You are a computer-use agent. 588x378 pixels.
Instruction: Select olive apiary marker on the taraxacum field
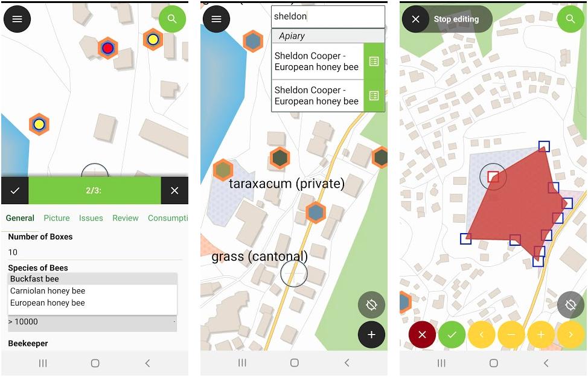[x=223, y=170]
